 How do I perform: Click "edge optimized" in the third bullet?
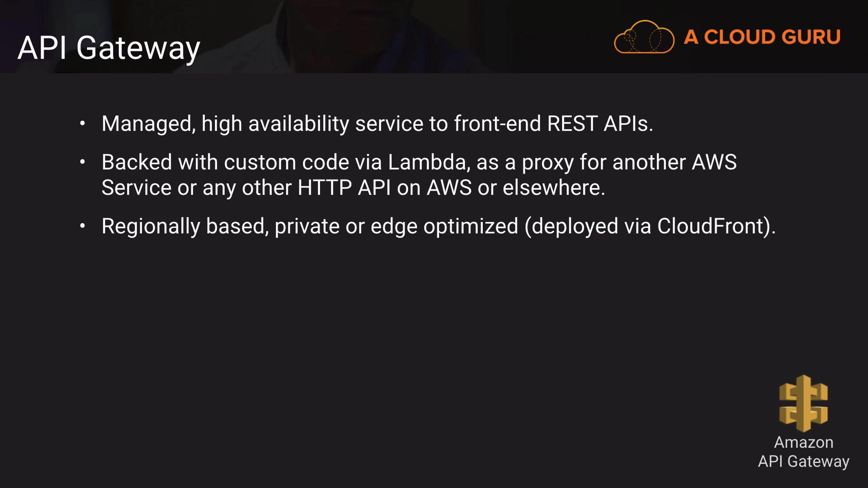444,226
